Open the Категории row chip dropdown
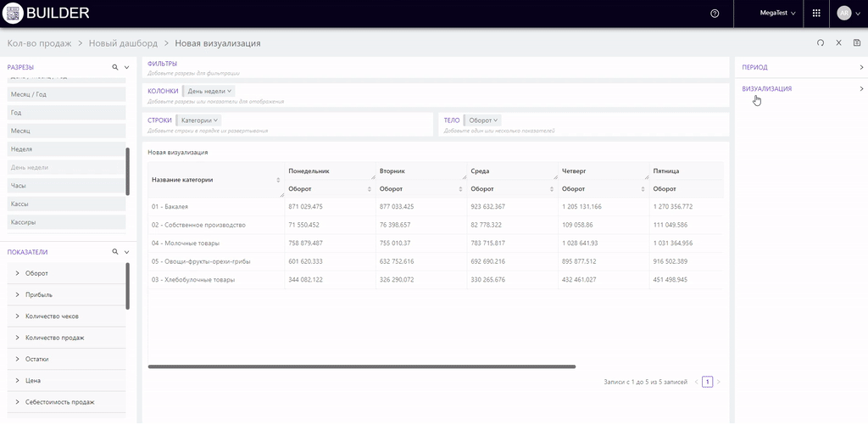The width and height of the screenshot is (868, 425). click(x=200, y=120)
